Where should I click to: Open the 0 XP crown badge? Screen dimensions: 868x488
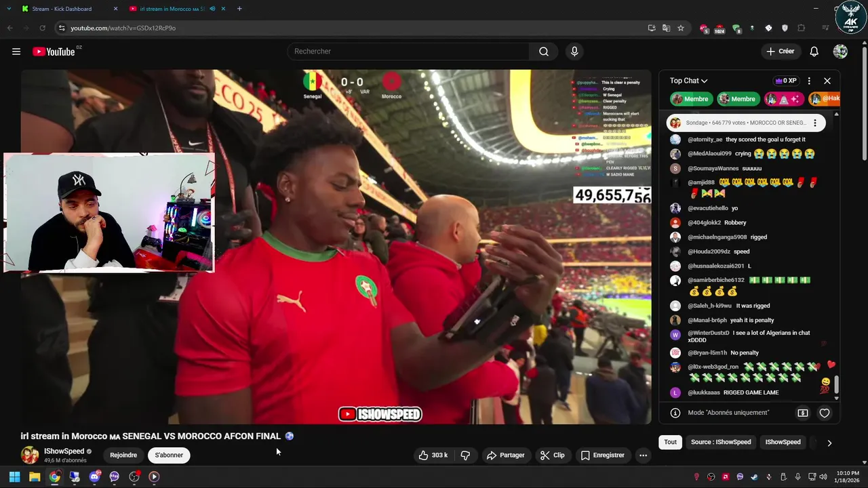tap(785, 81)
